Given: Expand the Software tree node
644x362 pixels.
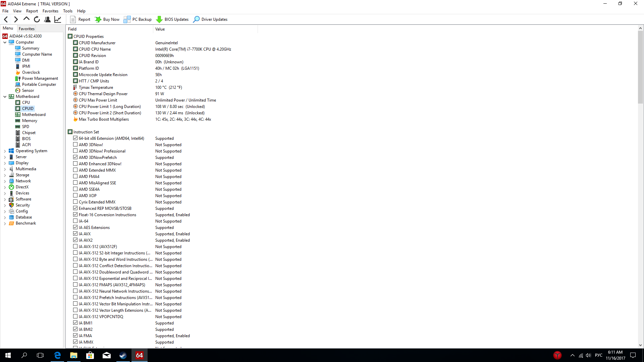Looking at the screenshot, I should pos(5,199).
